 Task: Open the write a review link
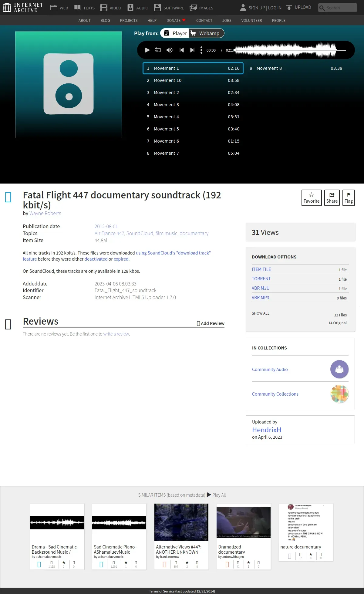(x=116, y=334)
